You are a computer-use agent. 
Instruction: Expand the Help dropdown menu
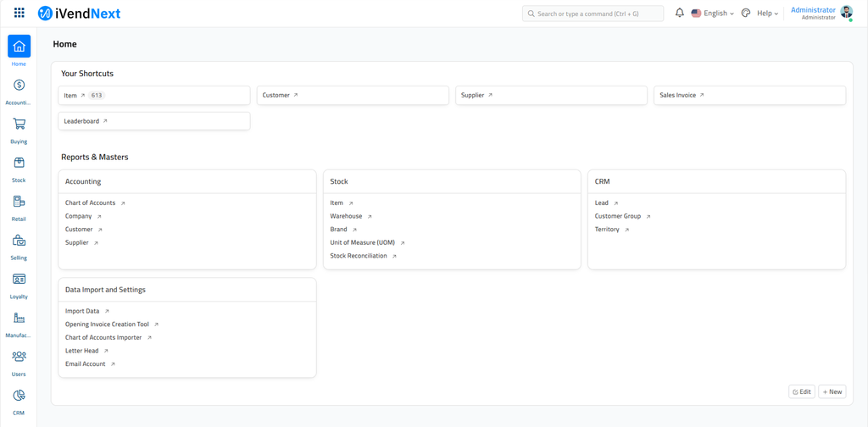coord(767,14)
